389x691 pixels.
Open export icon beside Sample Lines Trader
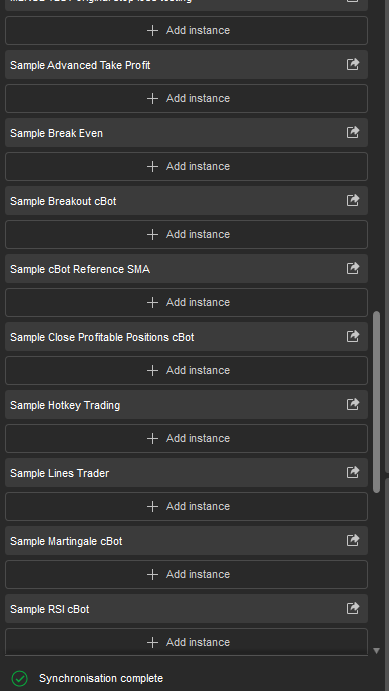point(353,472)
